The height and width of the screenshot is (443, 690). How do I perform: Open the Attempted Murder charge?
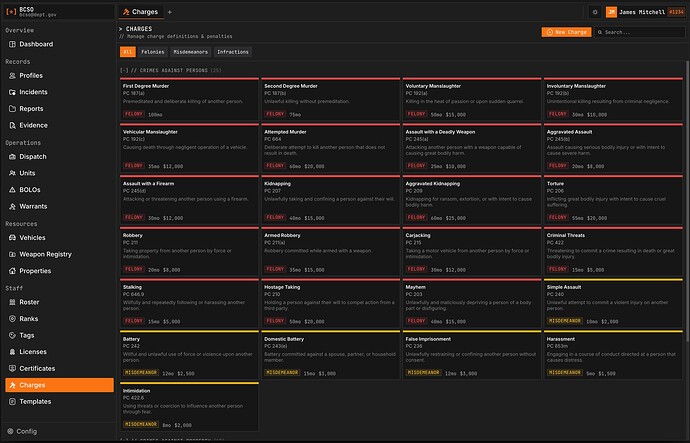pos(330,148)
